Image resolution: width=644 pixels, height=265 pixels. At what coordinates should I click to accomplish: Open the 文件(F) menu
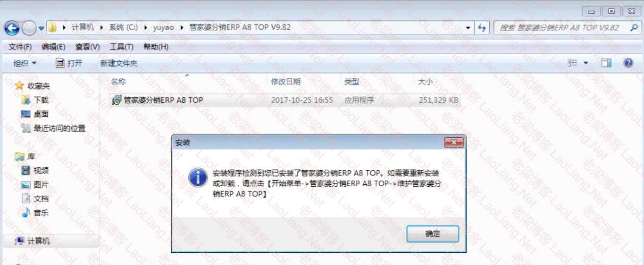click(20, 47)
